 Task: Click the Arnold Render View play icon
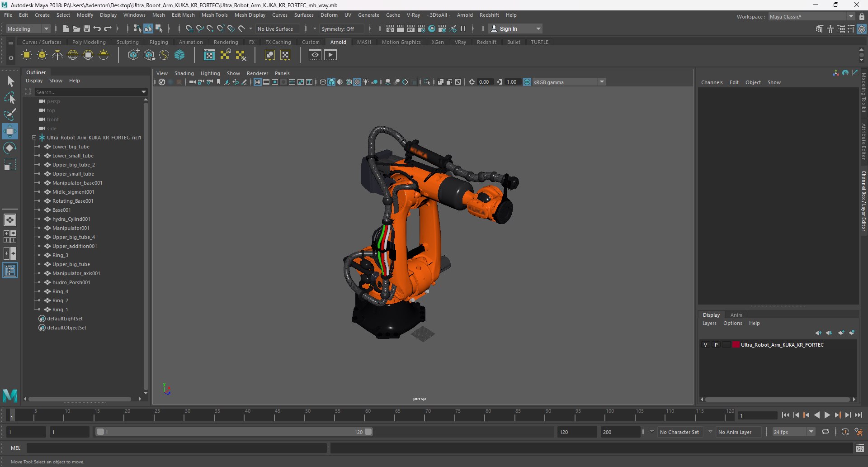coord(330,55)
